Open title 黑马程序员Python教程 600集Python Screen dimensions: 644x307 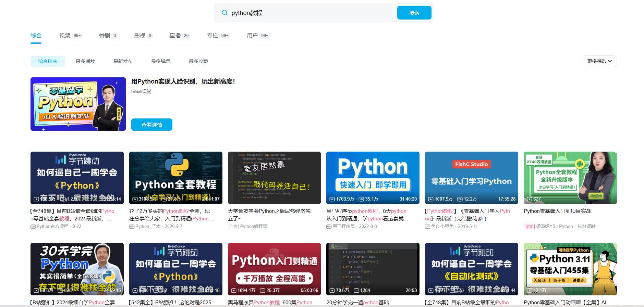point(270,302)
